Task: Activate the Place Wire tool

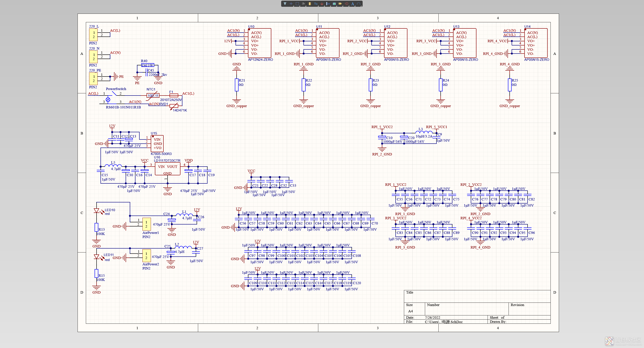Action: (x=316, y=4)
